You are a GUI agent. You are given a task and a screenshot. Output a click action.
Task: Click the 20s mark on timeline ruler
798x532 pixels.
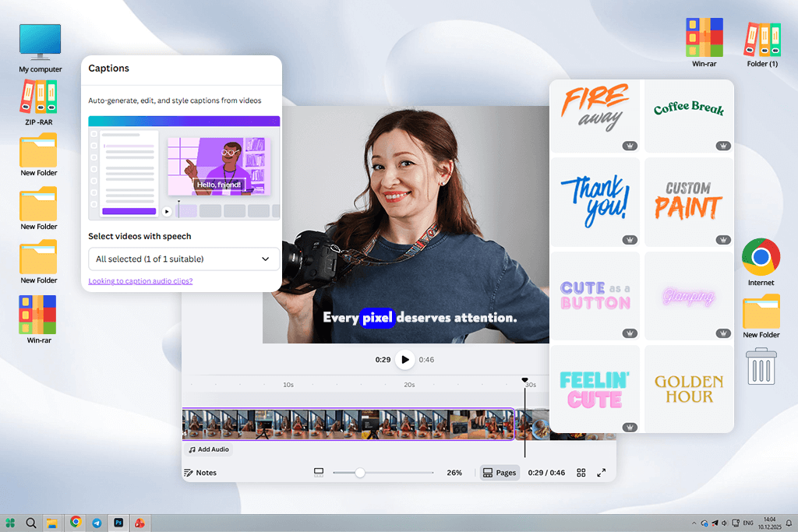click(409, 385)
